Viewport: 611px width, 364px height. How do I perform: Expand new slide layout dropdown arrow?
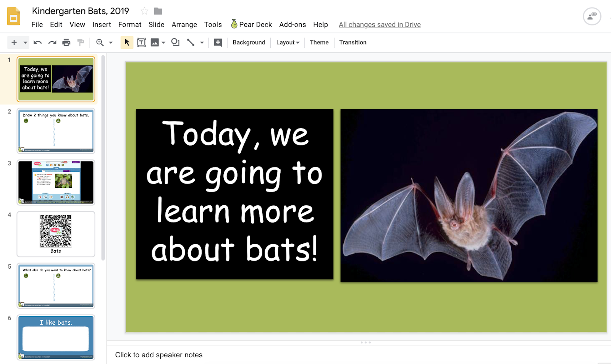(x=26, y=42)
